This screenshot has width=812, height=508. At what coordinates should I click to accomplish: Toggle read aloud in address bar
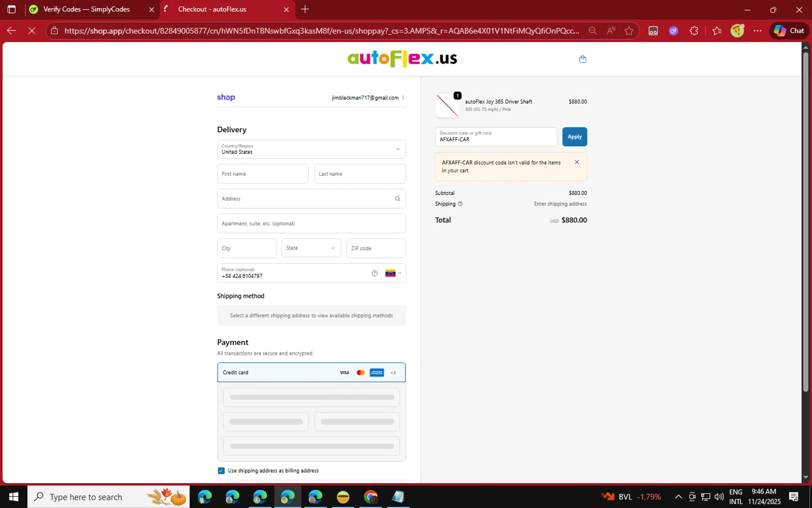coord(611,31)
